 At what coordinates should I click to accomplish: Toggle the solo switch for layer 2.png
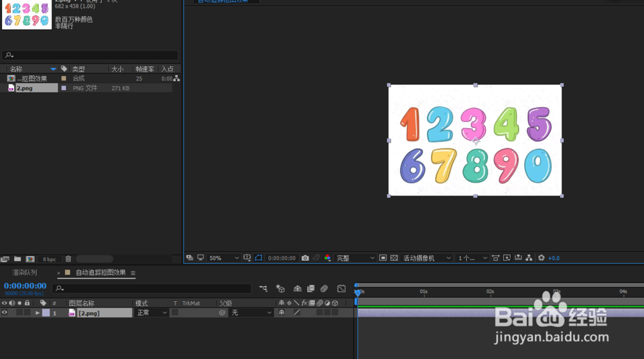(x=19, y=313)
